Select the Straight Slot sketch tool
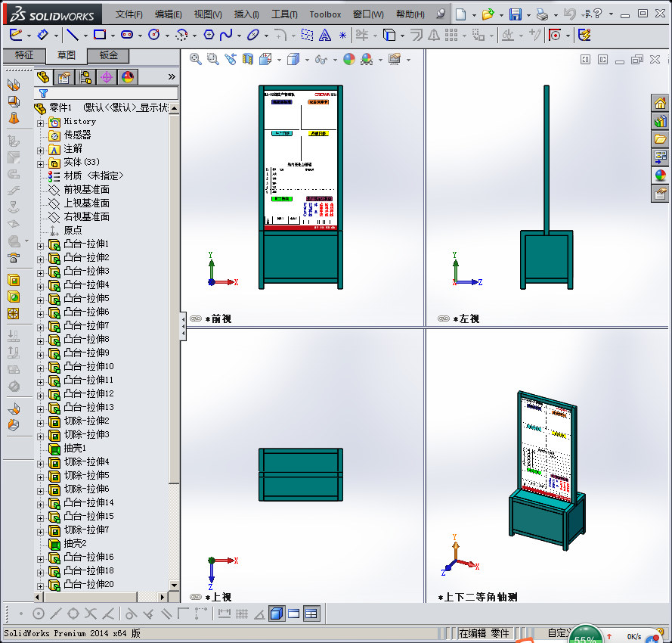The height and width of the screenshot is (643, 672). coord(127,35)
